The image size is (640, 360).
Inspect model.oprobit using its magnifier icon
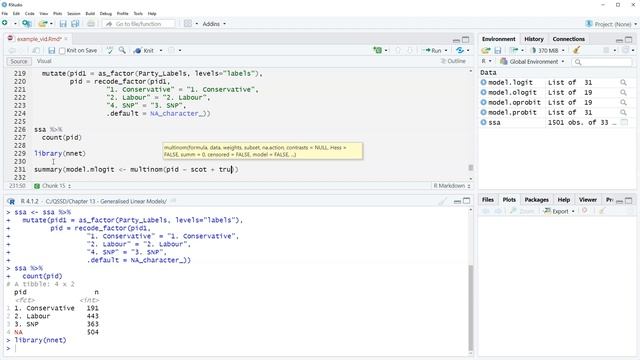coord(623,102)
